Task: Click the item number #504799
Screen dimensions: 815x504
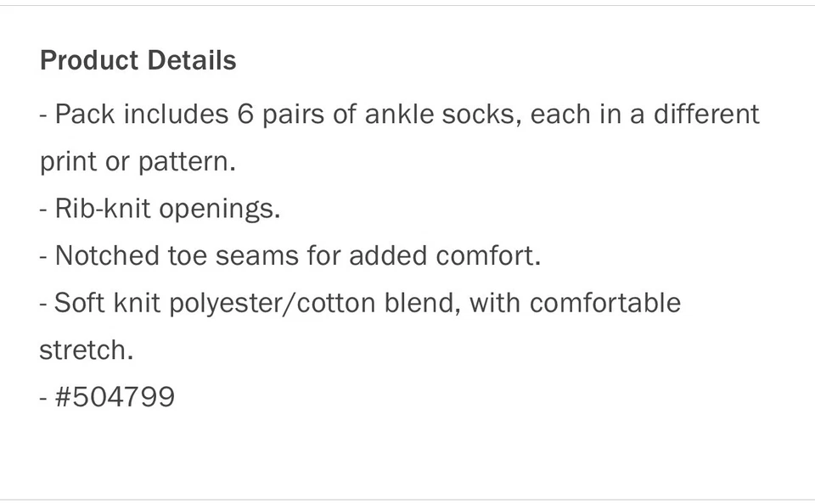Action: (115, 396)
